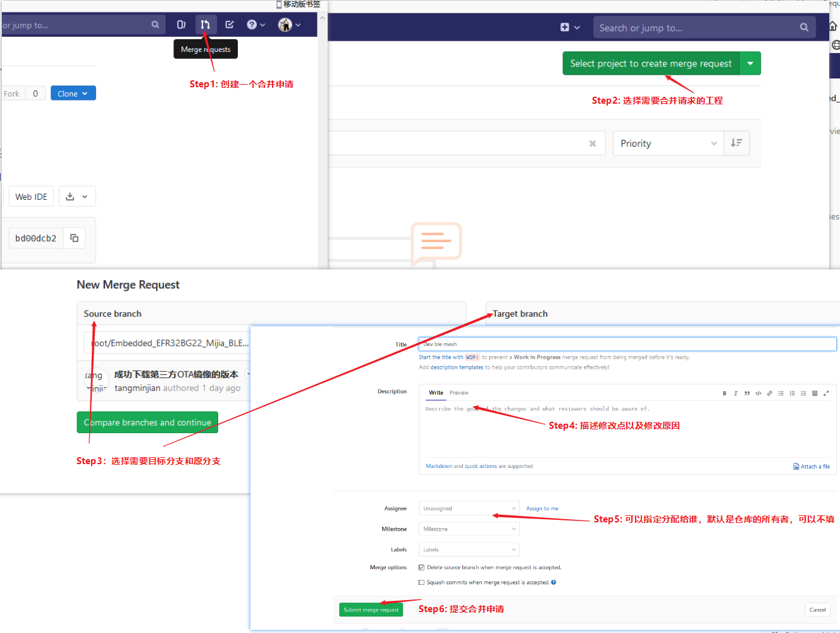Expand the chevron beside the plus icon
The height and width of the screenshot is (633, 840).
tap(577, 28)
